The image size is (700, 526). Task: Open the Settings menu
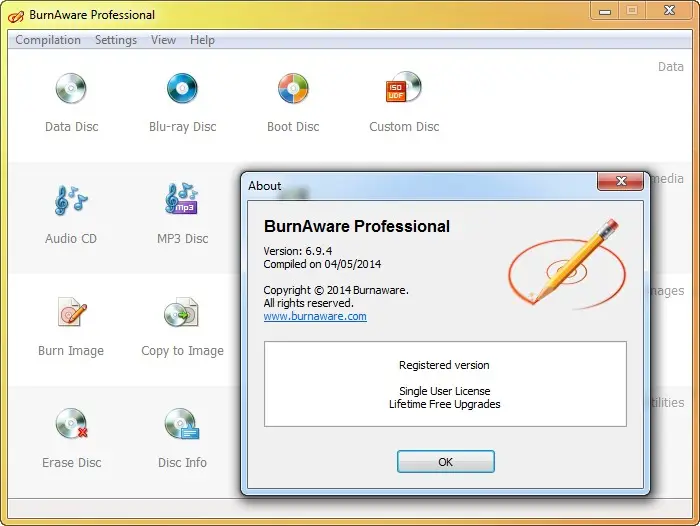point(116,40)
